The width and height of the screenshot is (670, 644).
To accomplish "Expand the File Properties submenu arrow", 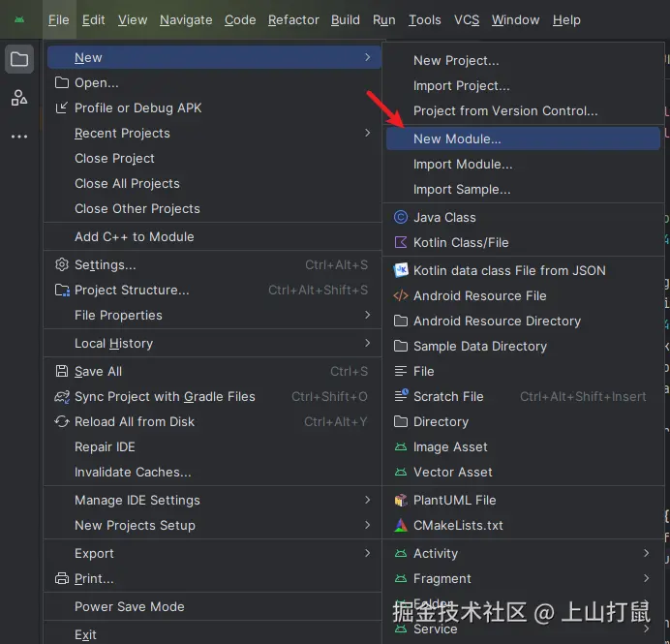I will pyautogui.click(x=367, y=315).
